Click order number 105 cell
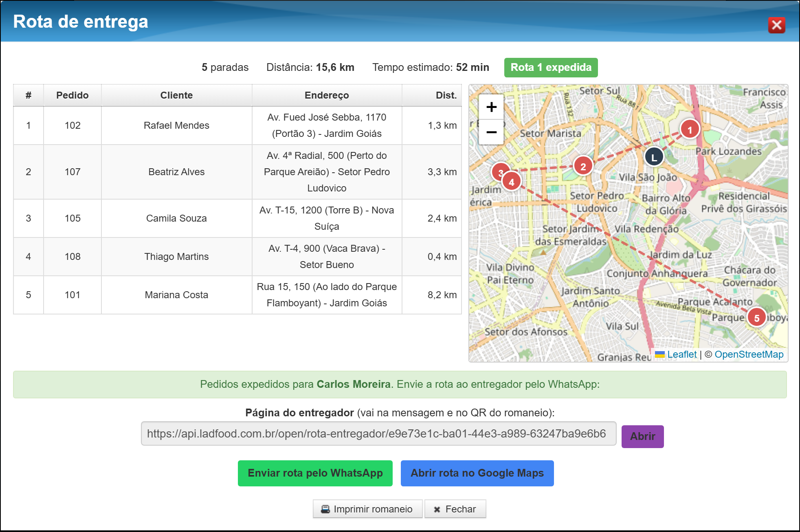The height and width of the screenshot is (532, 800). 73,218
